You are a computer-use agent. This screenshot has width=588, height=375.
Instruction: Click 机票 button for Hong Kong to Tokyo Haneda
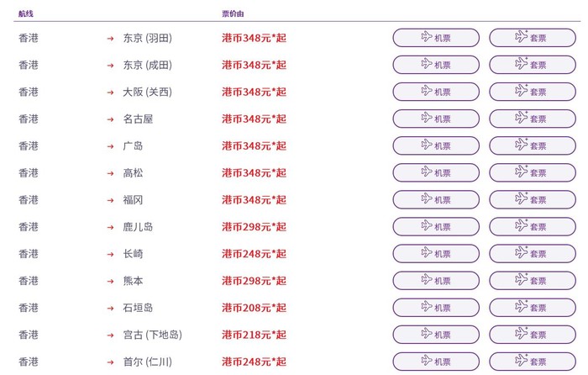436,38
